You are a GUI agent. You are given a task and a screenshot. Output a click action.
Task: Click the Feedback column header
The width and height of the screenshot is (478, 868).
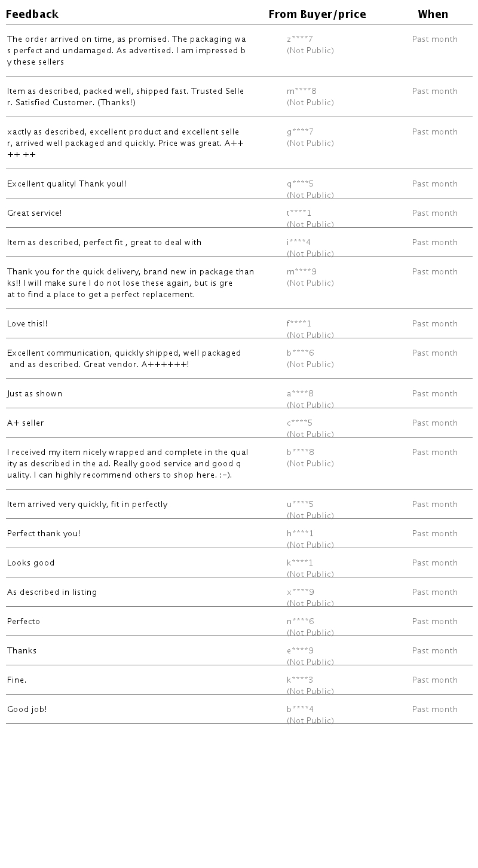(x=32, y=14)
